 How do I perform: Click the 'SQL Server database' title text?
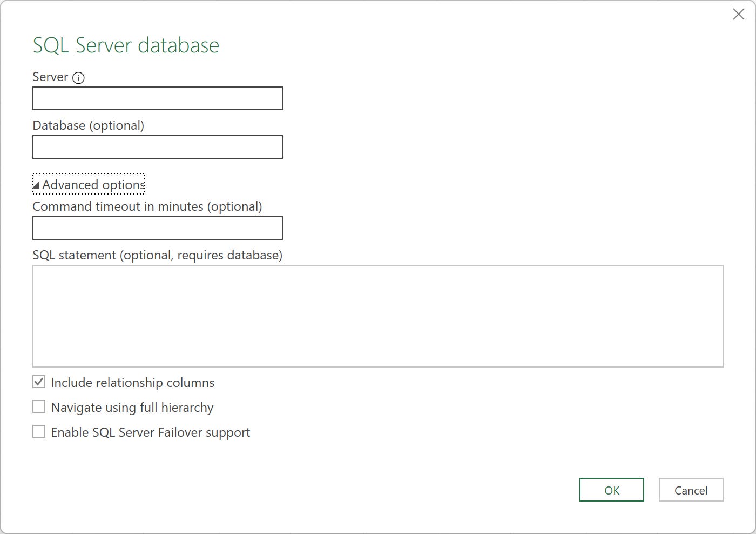(x=126, y=45)
